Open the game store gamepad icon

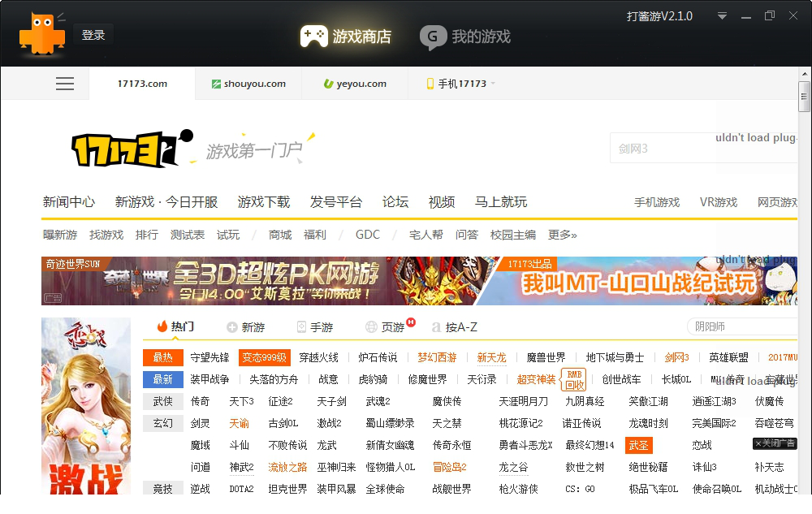313,37
